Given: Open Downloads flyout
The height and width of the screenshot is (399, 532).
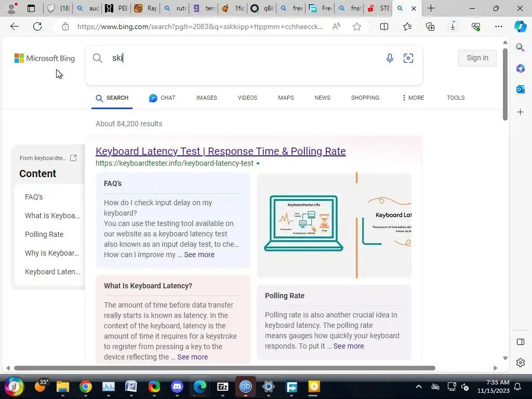Looking at the screenshot, I should pyautogui.click(x=453, y=26).
